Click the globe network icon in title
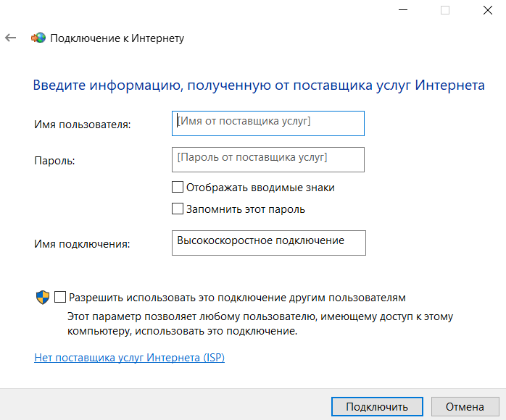506x420 pixels. click(x=38, y=38)
